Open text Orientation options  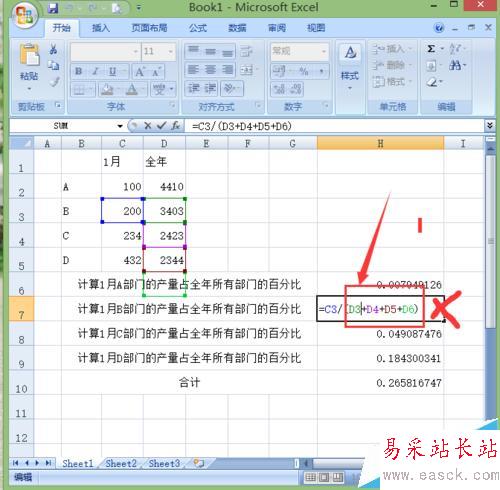[x=230, y=88]
